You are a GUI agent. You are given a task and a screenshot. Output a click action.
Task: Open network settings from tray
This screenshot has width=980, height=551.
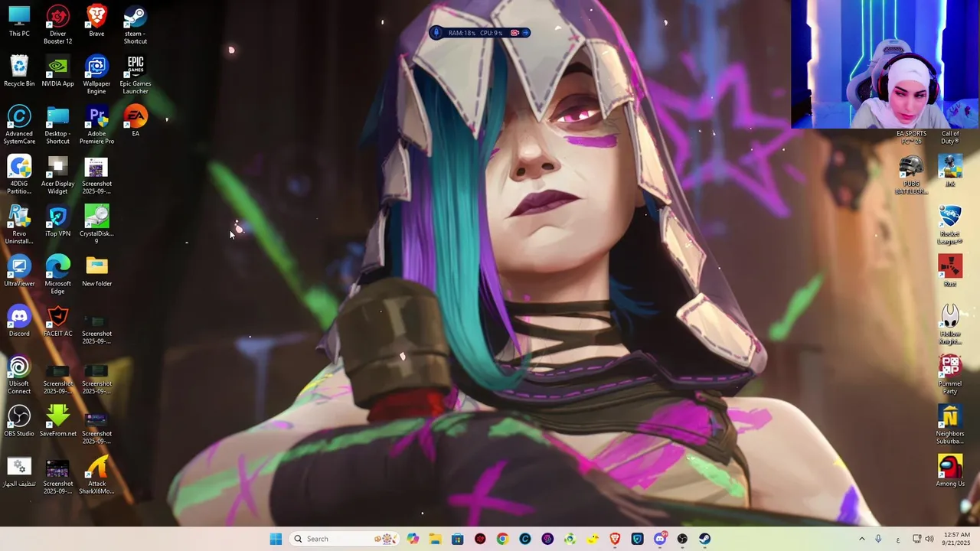(x=917, y=539)
